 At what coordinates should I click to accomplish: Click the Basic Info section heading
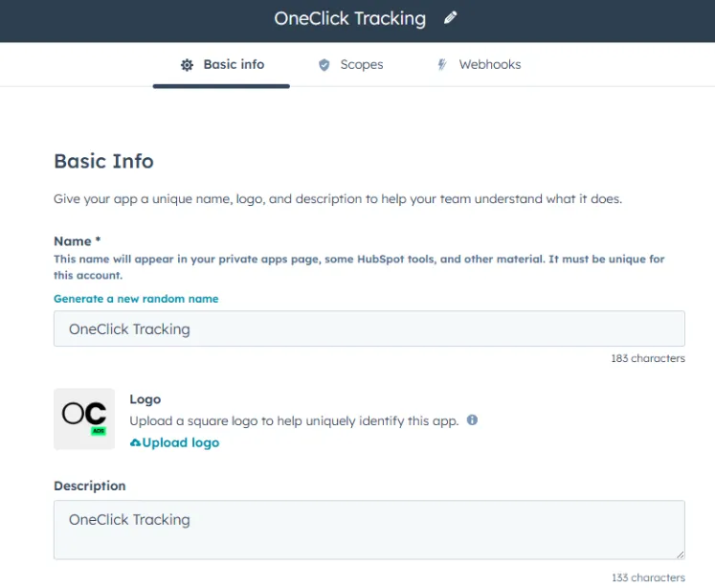103,162
